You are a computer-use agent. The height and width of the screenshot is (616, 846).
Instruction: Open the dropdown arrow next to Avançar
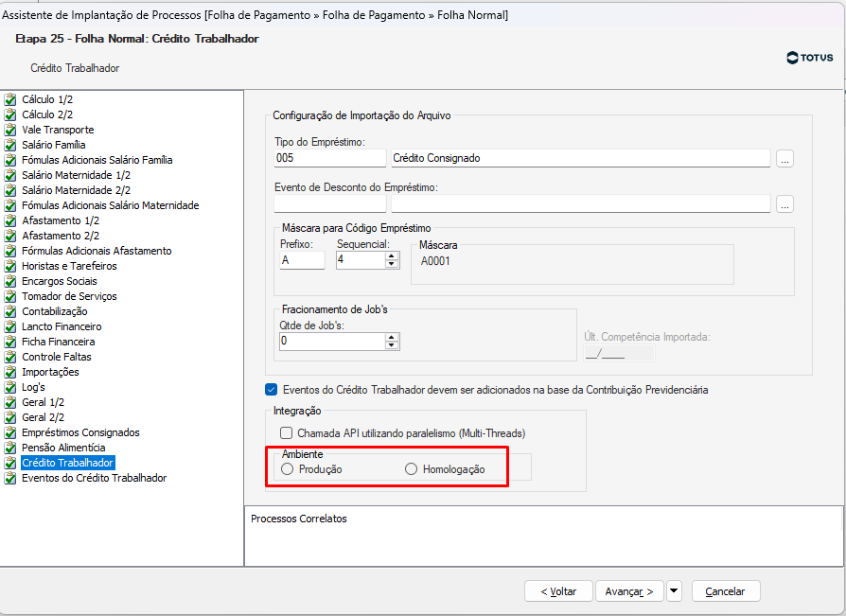674,591
